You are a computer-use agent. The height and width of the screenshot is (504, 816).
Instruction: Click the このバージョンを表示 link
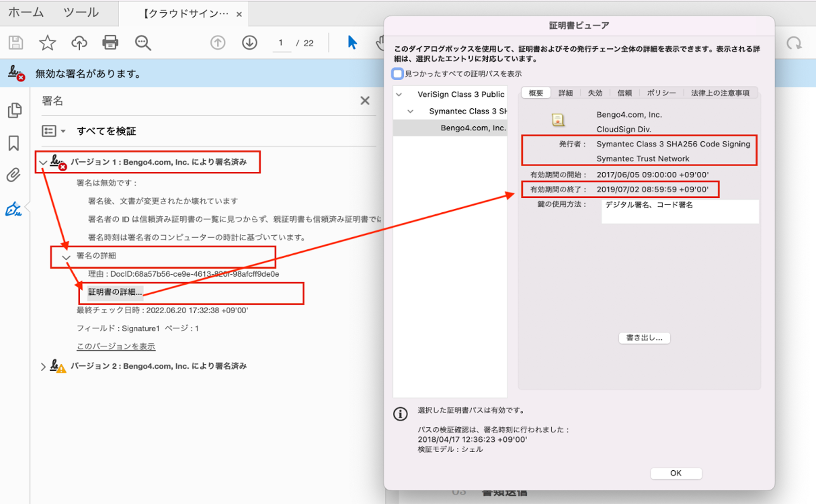(116, 346)
